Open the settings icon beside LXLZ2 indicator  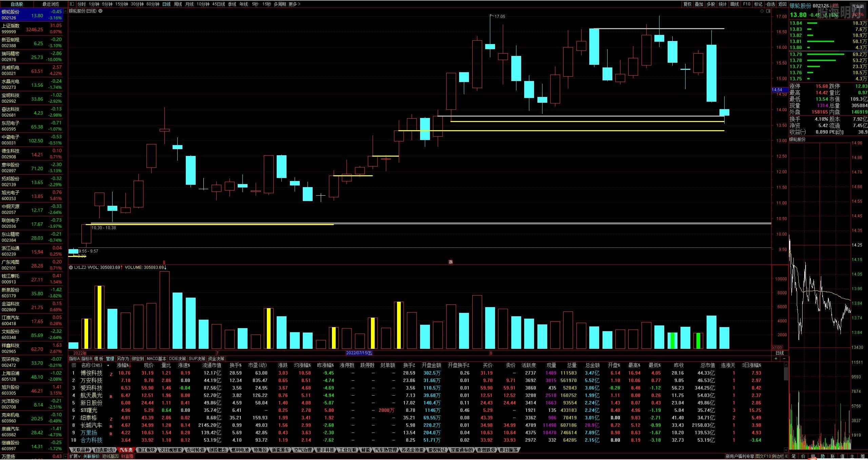pyautogui.click(x=71, y=267)
